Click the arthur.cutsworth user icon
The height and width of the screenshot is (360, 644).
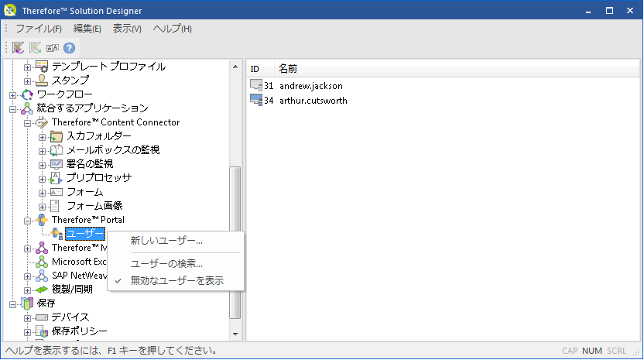[x=256, y=101]
